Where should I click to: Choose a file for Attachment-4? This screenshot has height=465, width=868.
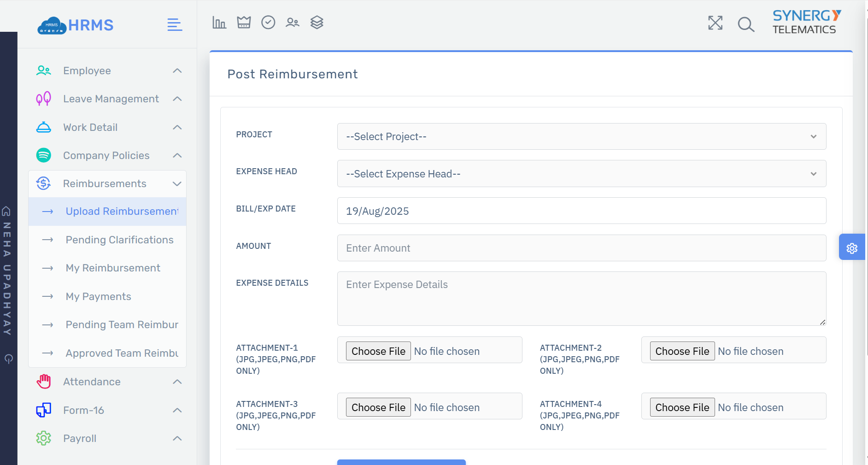click(682, 407)
